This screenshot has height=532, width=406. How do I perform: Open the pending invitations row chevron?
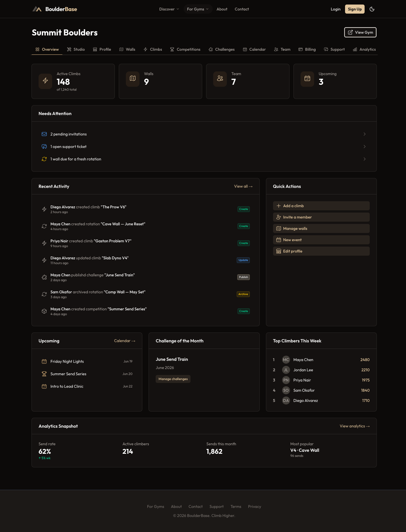coord(364,134)
